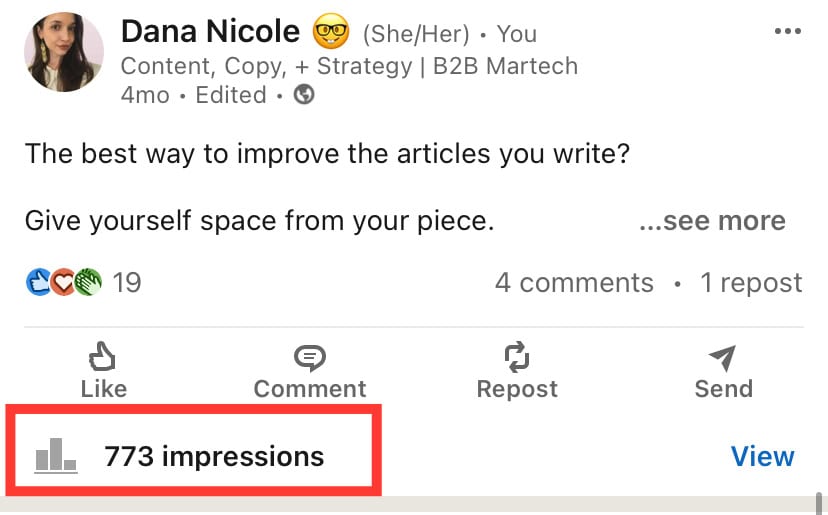Click the scrollbar handle at bottom right
Image resolution: width=828 pixels, height=515 pixels.
(819, 503)
